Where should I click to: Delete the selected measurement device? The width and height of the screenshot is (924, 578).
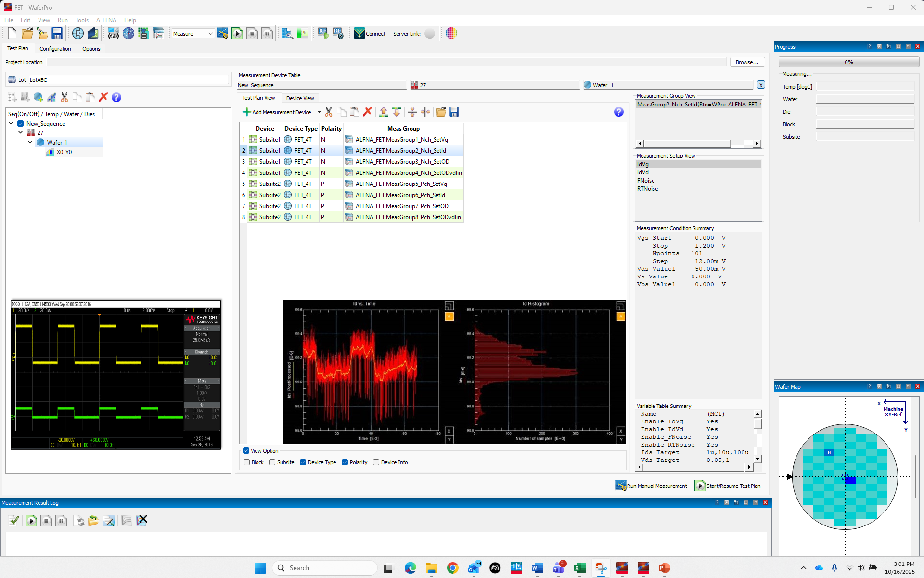tap(368, 112)
